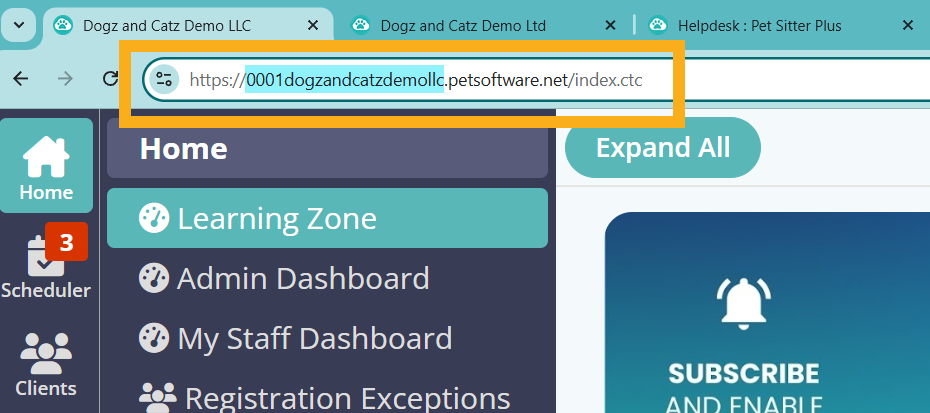Click the My Staff Dashboard gauge icon
The image size is (930, 413).
[x=154, y=338]
